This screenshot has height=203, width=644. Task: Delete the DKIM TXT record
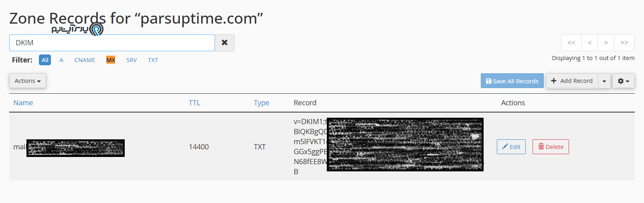(x=551, y=147)
